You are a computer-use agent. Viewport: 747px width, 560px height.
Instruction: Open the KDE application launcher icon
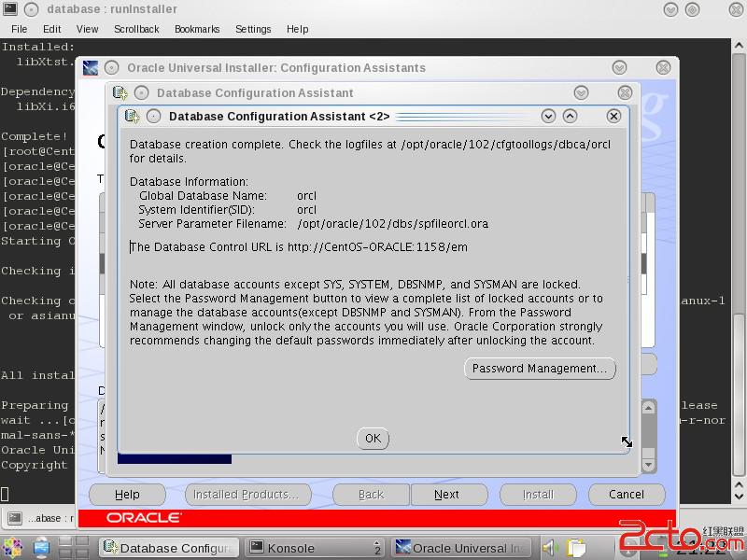click(13, 547)
